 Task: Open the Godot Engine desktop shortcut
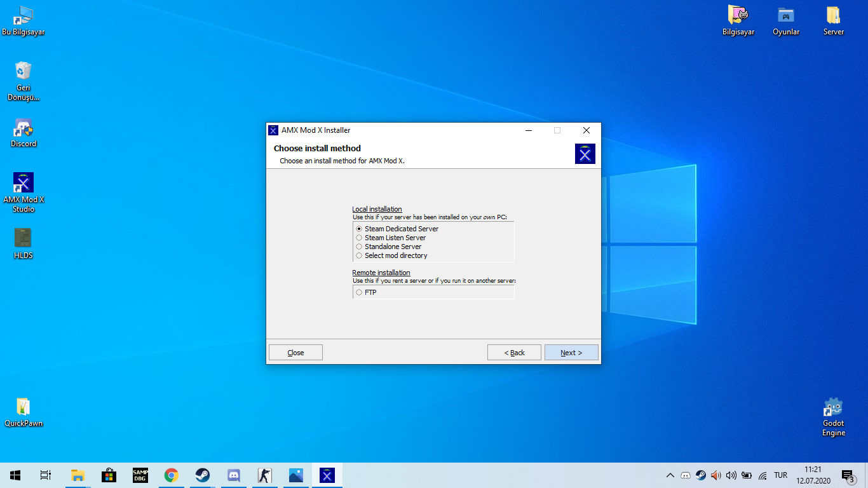click(833, 416)
